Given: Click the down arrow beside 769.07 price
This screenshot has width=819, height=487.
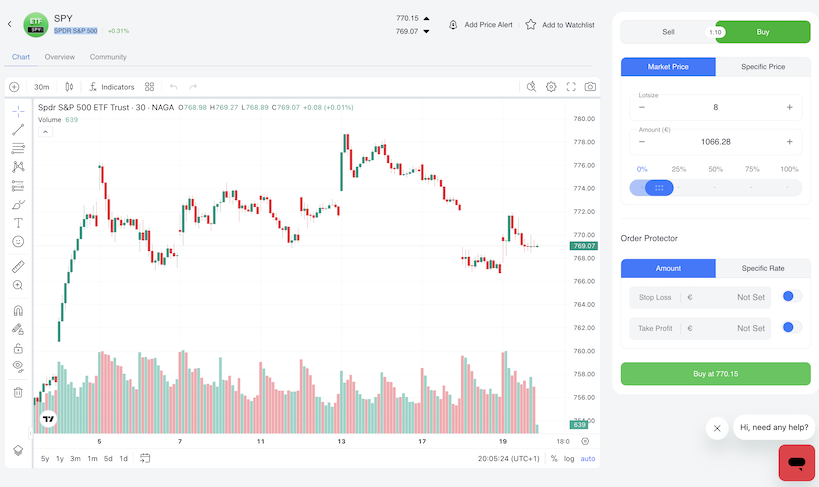Looking at the screenshot, I should point(426,31).
